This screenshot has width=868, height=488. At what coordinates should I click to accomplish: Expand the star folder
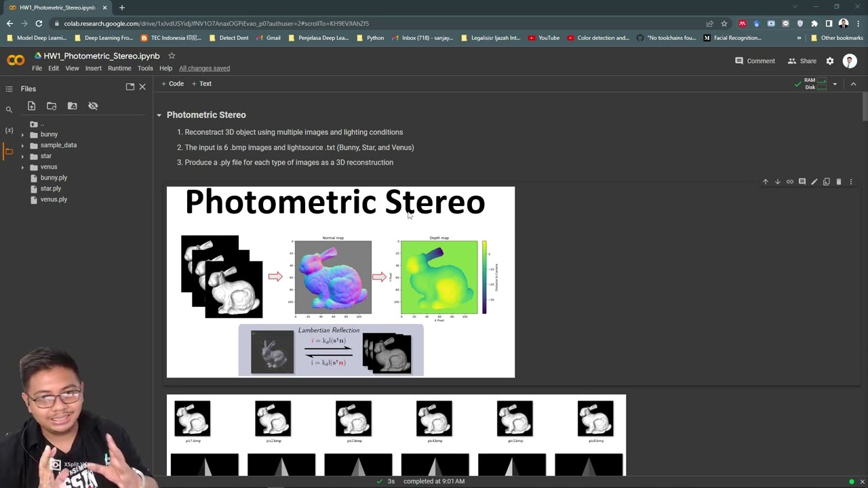point(22,157)
